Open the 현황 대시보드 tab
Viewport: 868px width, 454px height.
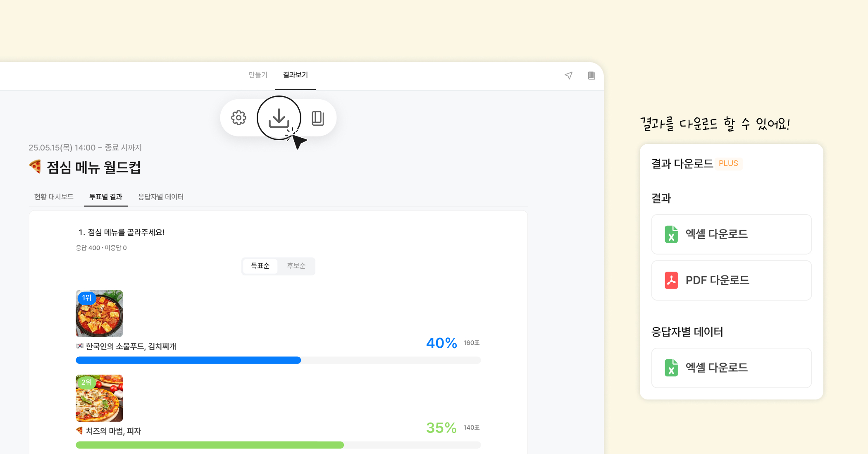pos(54,197)
